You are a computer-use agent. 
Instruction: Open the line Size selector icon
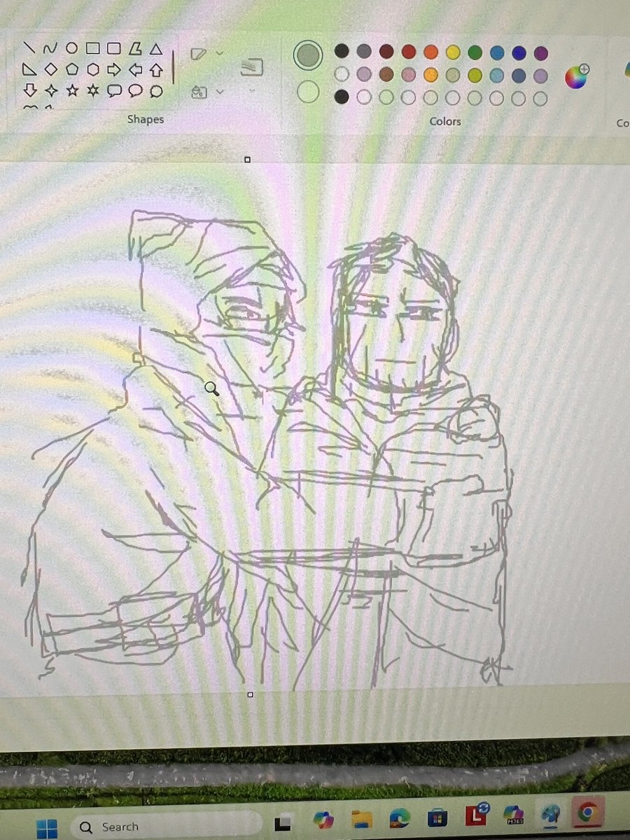251,67
